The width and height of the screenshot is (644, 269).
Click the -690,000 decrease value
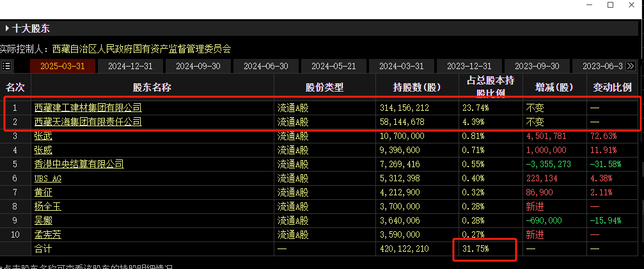[x=544, y=220]
